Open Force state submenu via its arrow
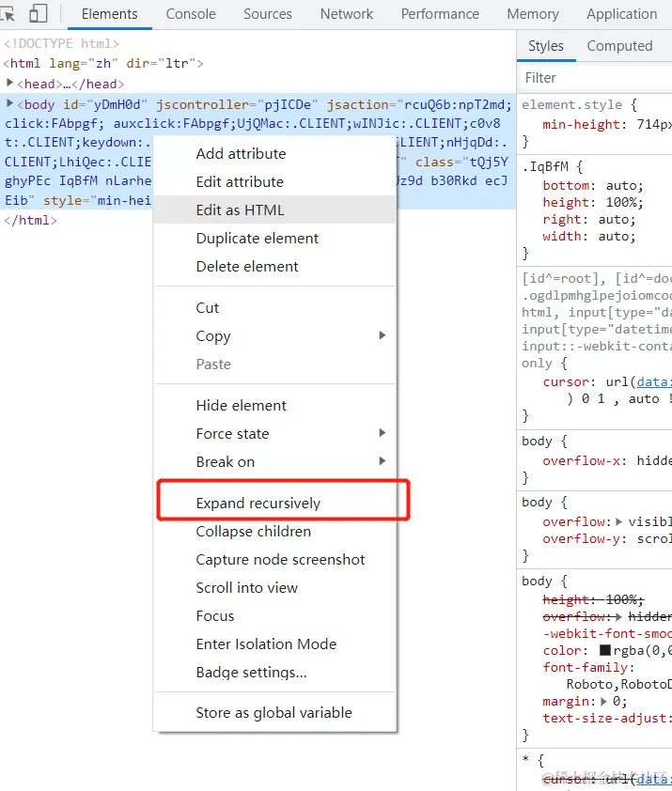Screen dimensions: 672x791 coord(383,433)
